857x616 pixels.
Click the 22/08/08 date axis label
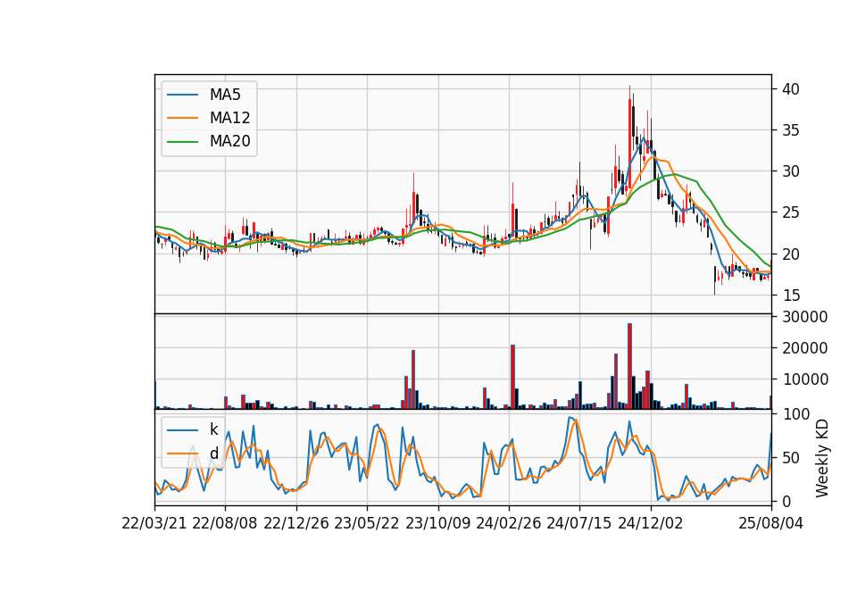pos(225,524)
